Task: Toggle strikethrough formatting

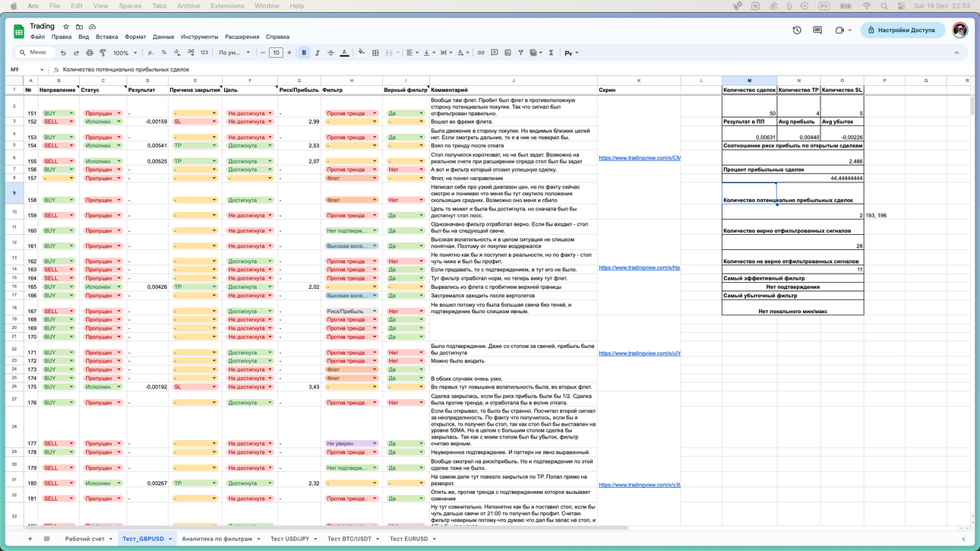Action: [330, 53]
